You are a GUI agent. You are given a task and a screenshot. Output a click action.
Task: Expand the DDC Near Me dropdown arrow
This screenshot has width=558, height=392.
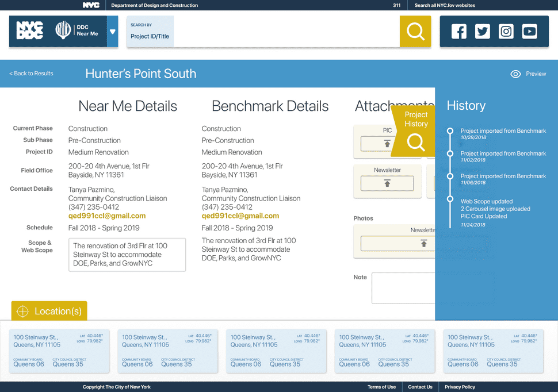[x=112, y=32]
